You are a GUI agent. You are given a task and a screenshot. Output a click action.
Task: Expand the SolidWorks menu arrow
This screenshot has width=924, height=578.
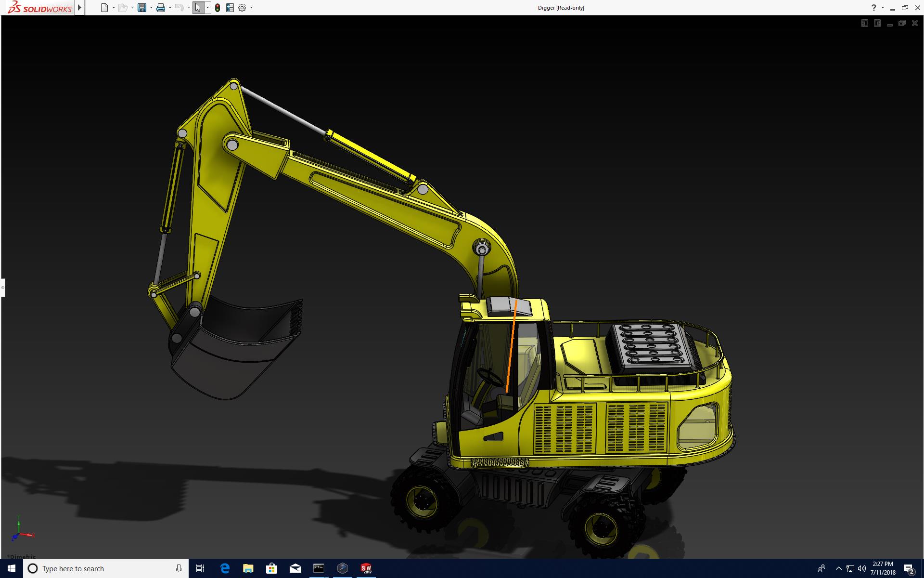tap(80, 8)
